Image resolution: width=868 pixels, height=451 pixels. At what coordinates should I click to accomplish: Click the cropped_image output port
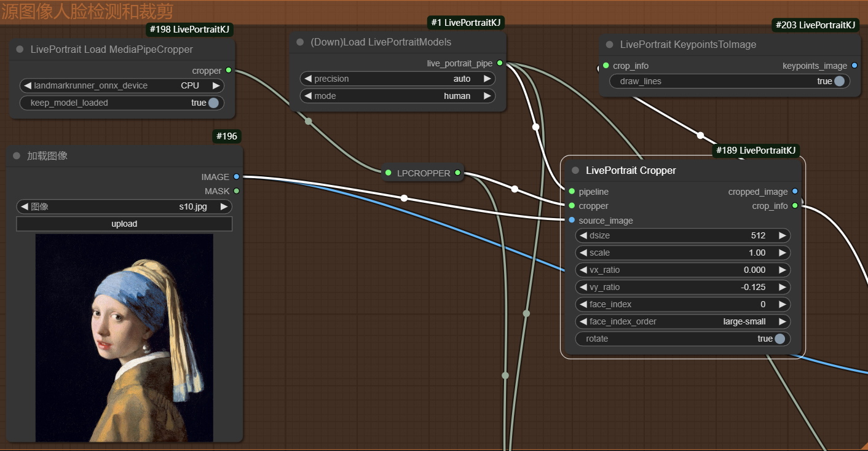[795, 192]
